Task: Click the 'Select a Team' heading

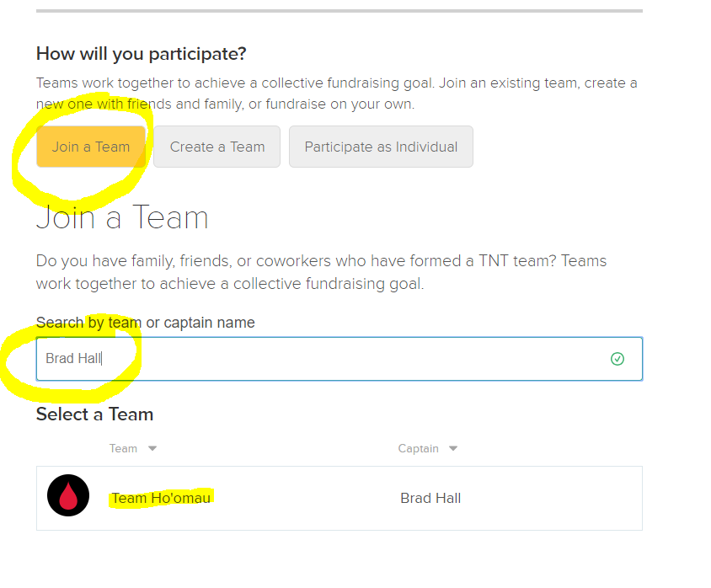Action: pos(94,414)
